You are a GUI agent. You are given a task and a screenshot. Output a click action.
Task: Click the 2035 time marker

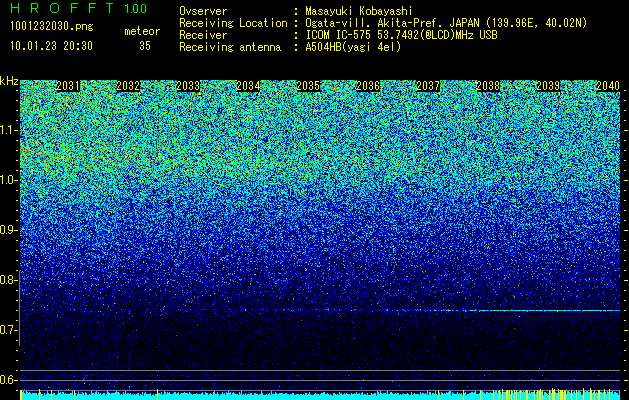click(308, 86)
